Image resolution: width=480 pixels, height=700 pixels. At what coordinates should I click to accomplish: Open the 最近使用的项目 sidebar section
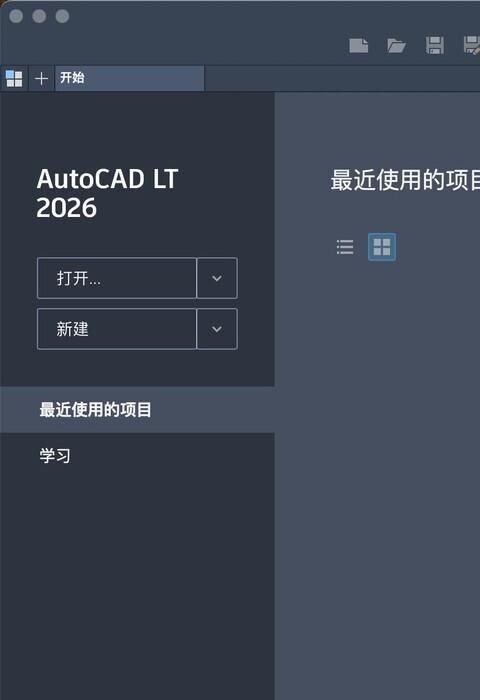137,410
